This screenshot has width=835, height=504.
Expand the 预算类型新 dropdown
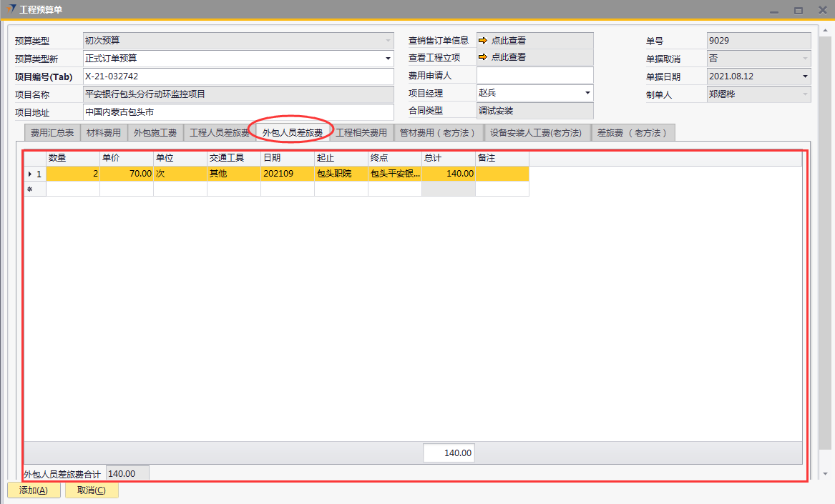coord(388,59)
